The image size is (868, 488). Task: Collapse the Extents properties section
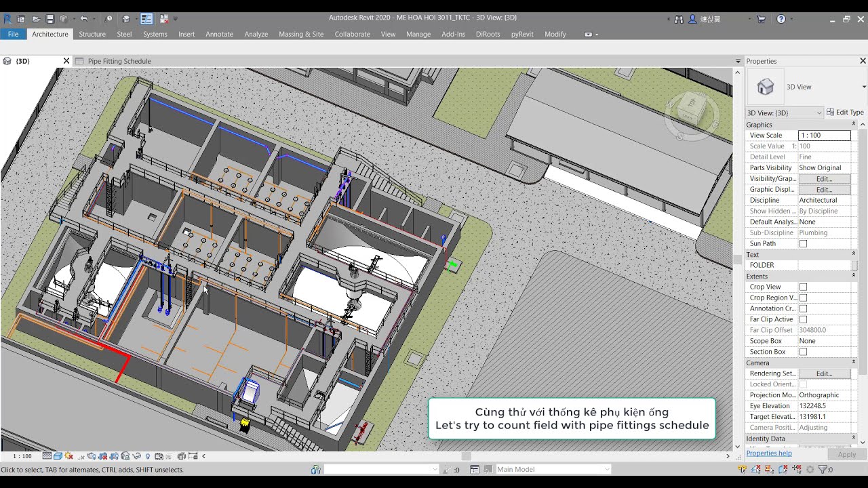[x=853, y=276]
